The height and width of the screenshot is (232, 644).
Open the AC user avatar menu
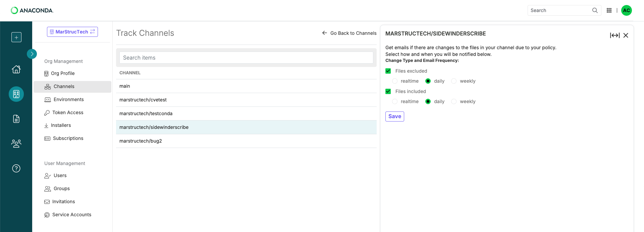tap(627, 10)
